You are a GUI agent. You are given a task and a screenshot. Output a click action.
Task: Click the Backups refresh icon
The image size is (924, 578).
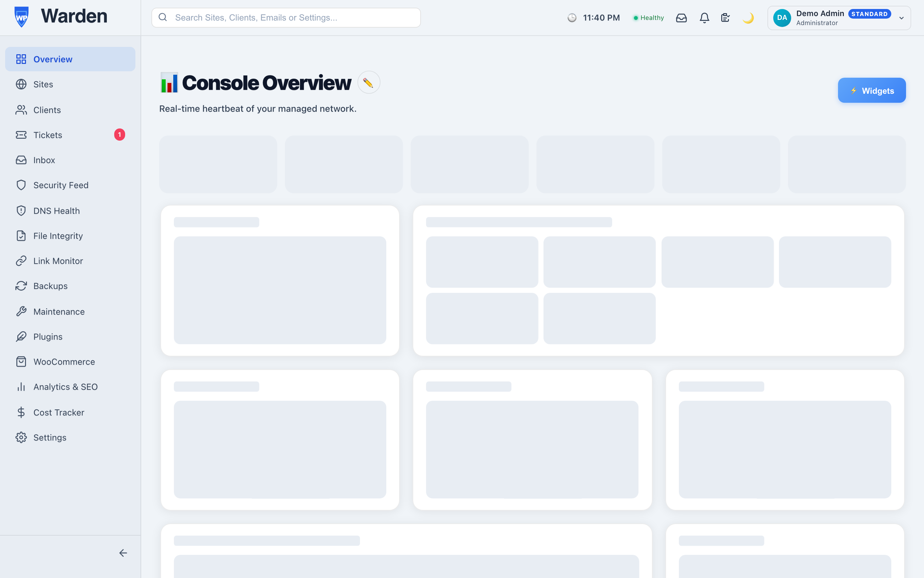pos(21,286)
